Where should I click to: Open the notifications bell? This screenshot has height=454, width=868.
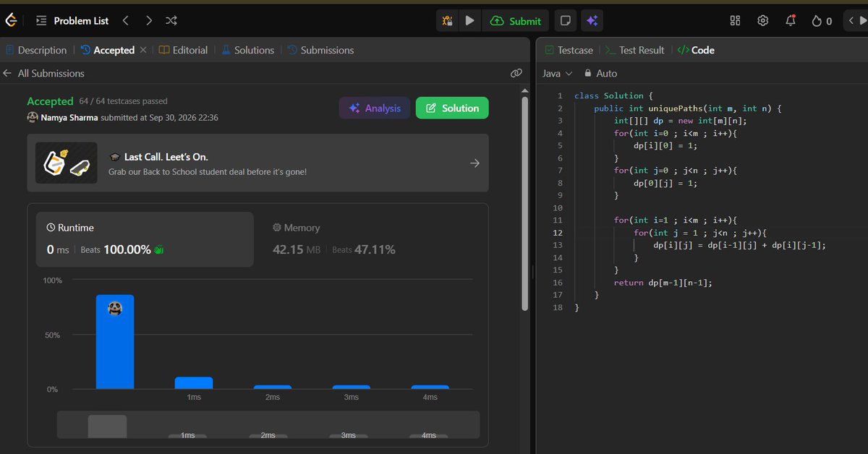790,21
